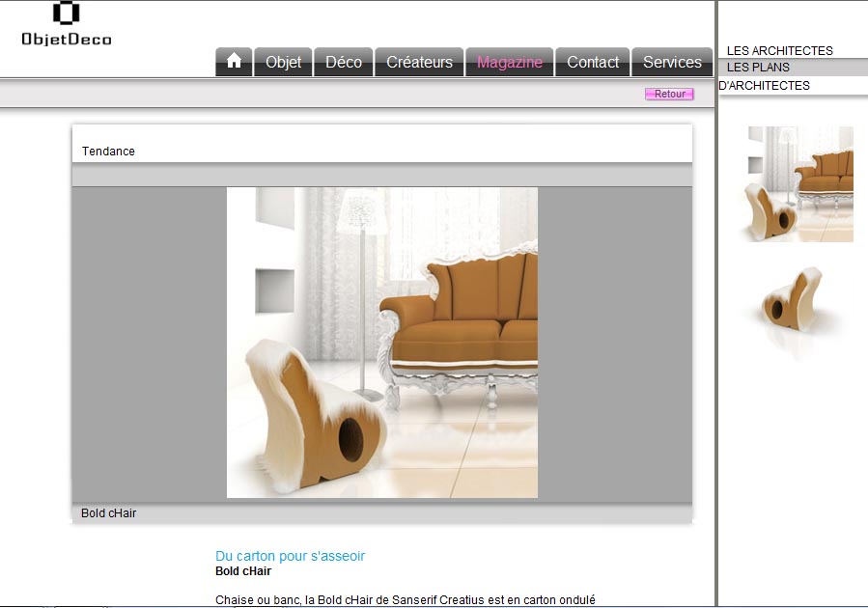This screenshot has height=608, width=868.
Task: Select the sofa and chair thumbnail
Action: pyautogui.click(x=799, y=183)
